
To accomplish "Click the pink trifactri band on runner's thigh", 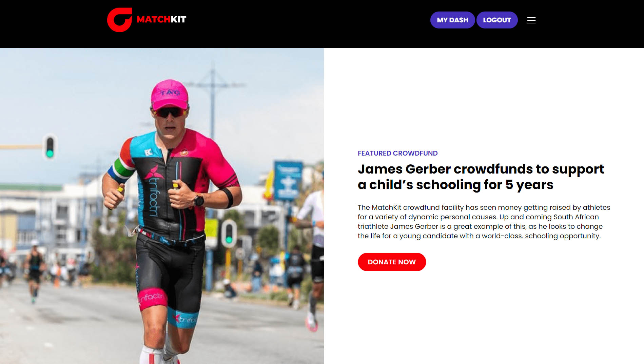I will pyautogui.click(x=152, y=299).
